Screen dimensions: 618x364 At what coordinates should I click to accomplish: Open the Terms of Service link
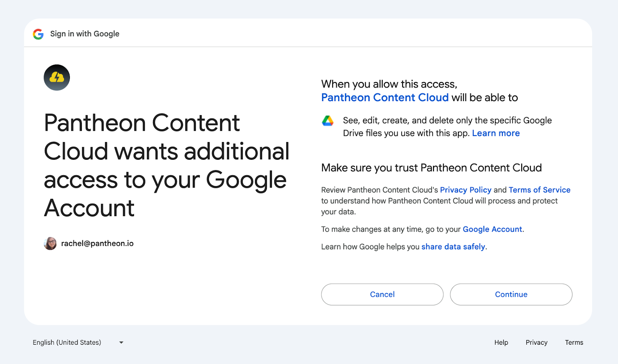(x=539, y=190)
